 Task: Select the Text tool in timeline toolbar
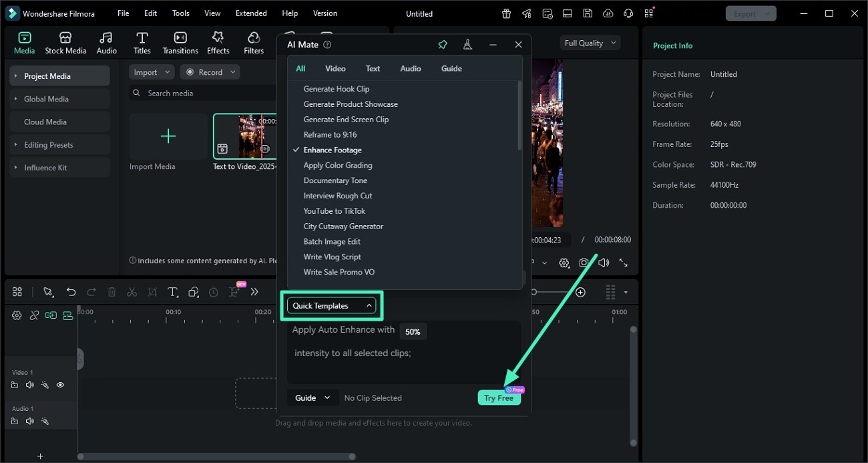(172, 292)
